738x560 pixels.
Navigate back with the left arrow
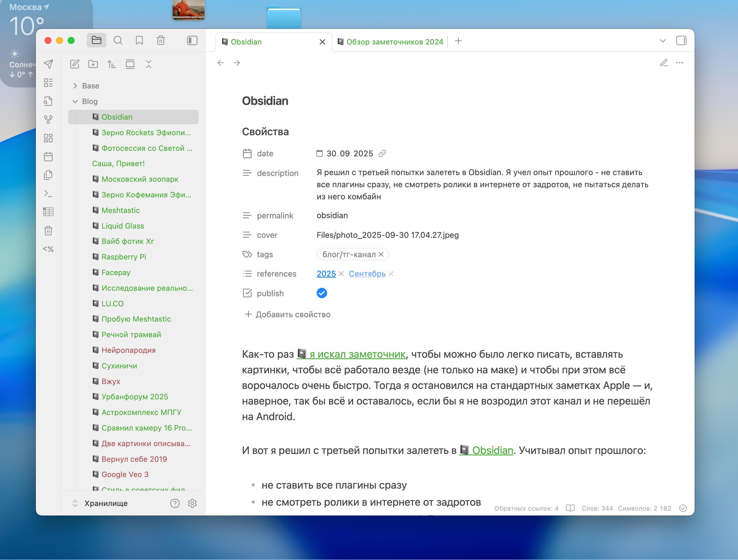click(221, 63)
